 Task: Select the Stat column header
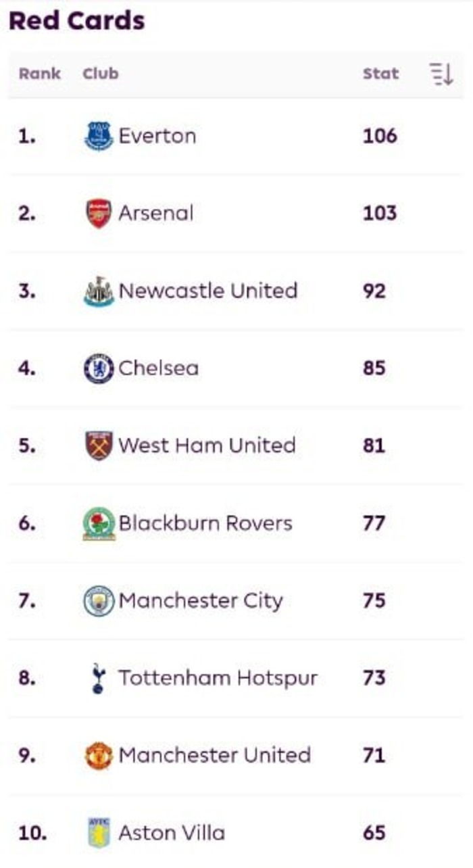pos(380,74)
